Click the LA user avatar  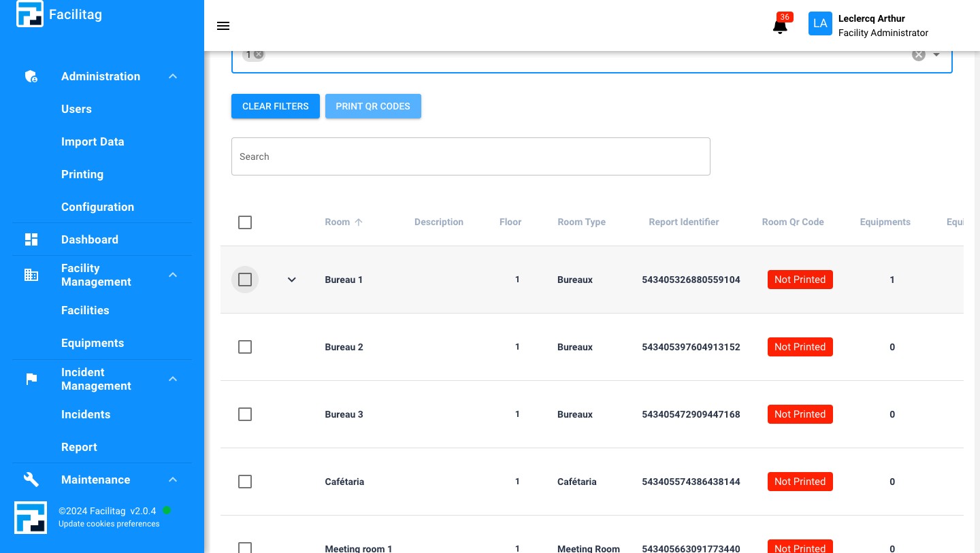coord(820,24)
